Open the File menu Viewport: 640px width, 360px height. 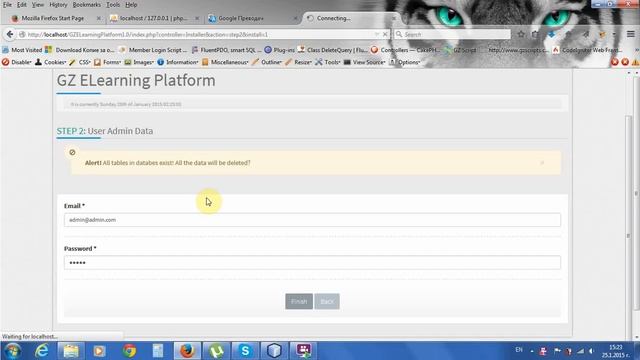click(7, 5)
